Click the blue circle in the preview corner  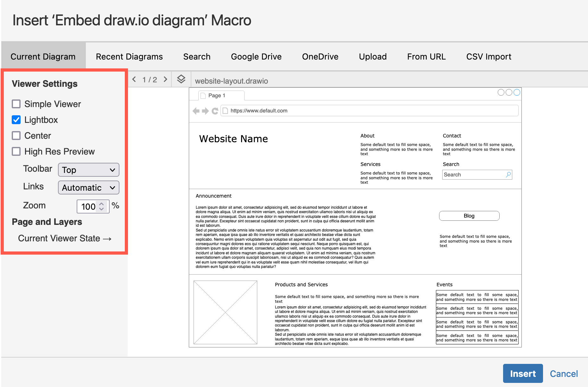coord(517,92)
